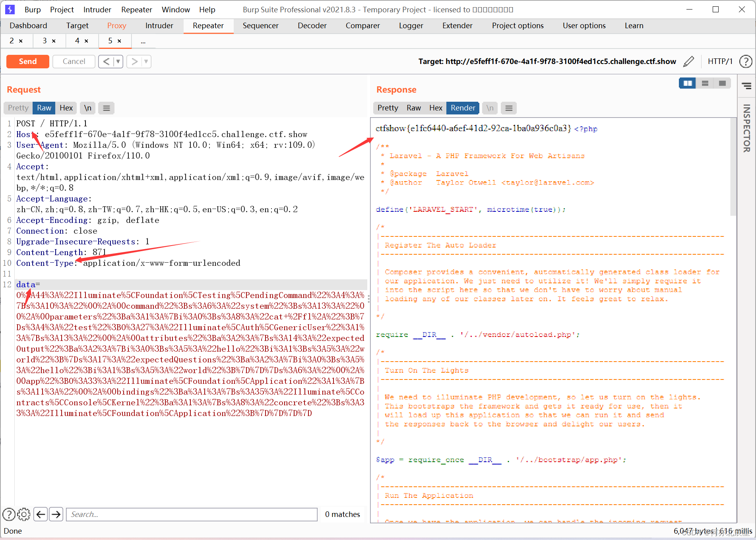Click HTTP/1 protocol selector

720,62
